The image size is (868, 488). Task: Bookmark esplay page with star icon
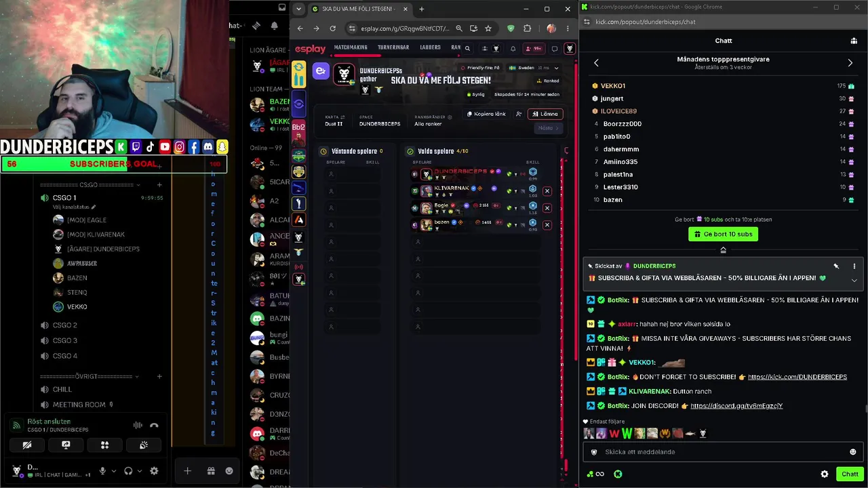pyautogui.click(x=488, y=28)
